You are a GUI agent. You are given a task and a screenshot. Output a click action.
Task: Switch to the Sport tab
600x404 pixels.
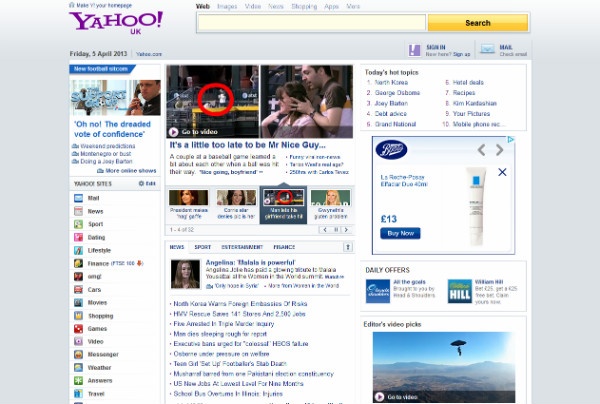(202, 247)
